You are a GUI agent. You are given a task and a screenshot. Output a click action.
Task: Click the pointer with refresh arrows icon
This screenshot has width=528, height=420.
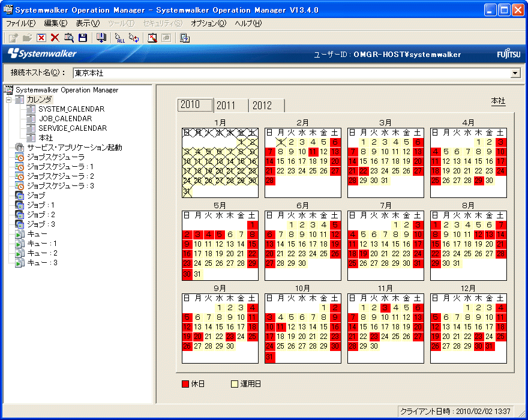(134, 38)
